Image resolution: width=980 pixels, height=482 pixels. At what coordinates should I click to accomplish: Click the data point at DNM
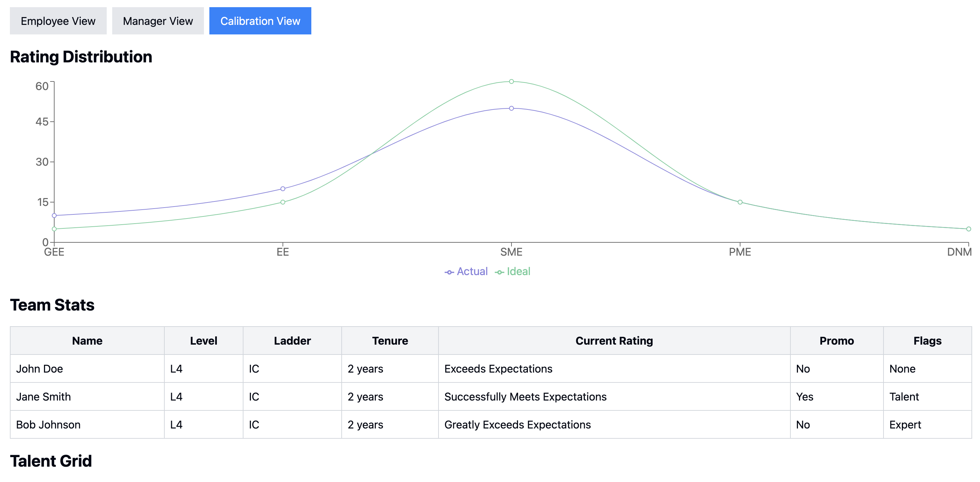(x=968, y=229)
